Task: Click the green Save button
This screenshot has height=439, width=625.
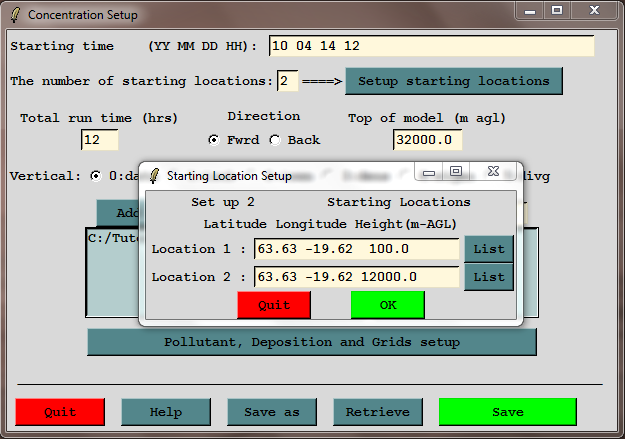Action: 507,412
